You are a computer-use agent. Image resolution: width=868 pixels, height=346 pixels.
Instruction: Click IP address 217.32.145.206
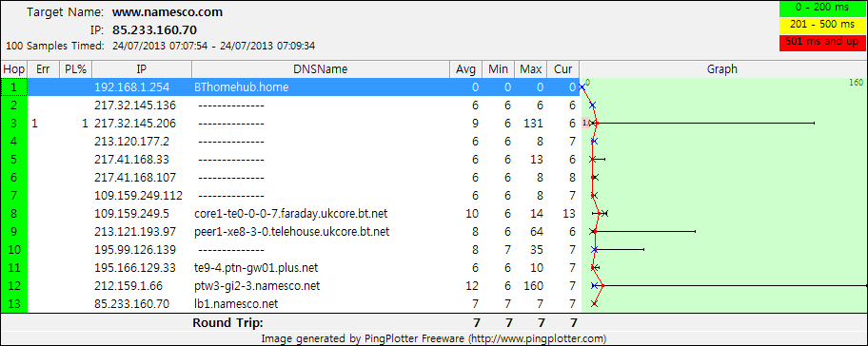click(135, 124)
